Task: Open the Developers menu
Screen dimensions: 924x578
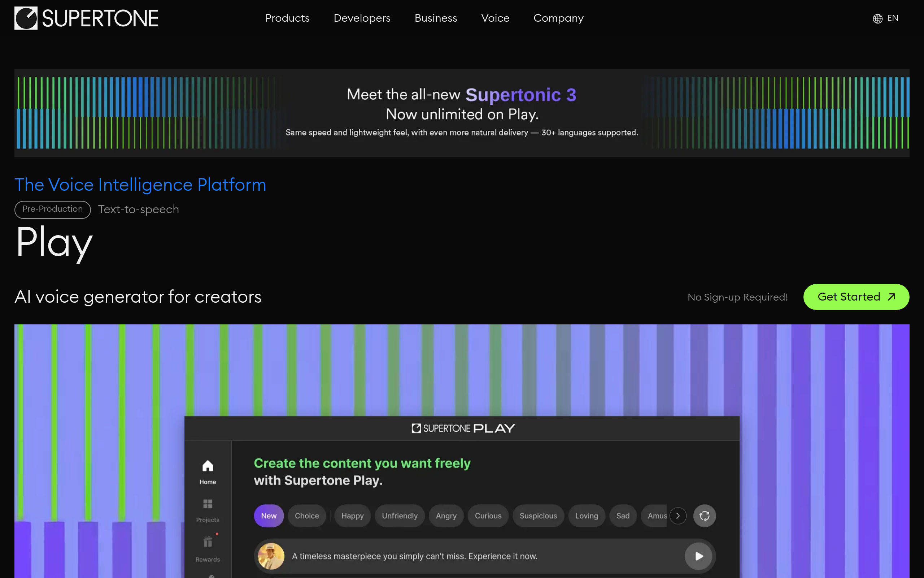Action: [362, 18]
